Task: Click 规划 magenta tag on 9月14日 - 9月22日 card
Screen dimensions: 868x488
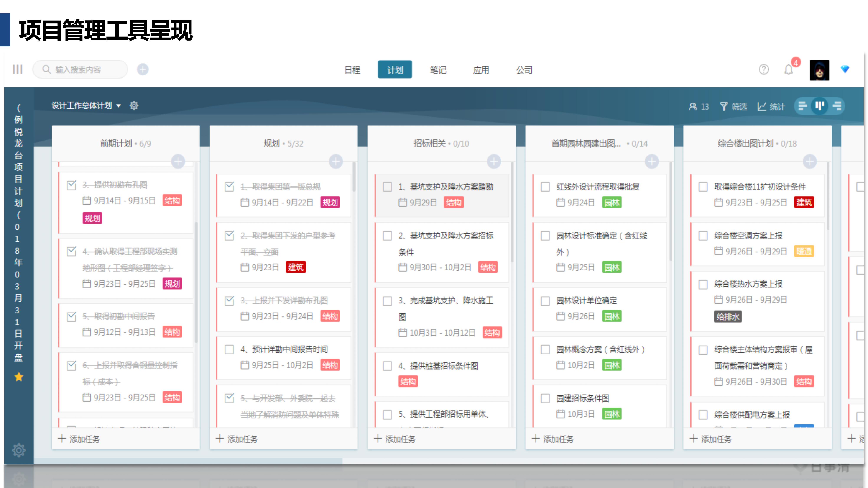Action: coord(330,202)
